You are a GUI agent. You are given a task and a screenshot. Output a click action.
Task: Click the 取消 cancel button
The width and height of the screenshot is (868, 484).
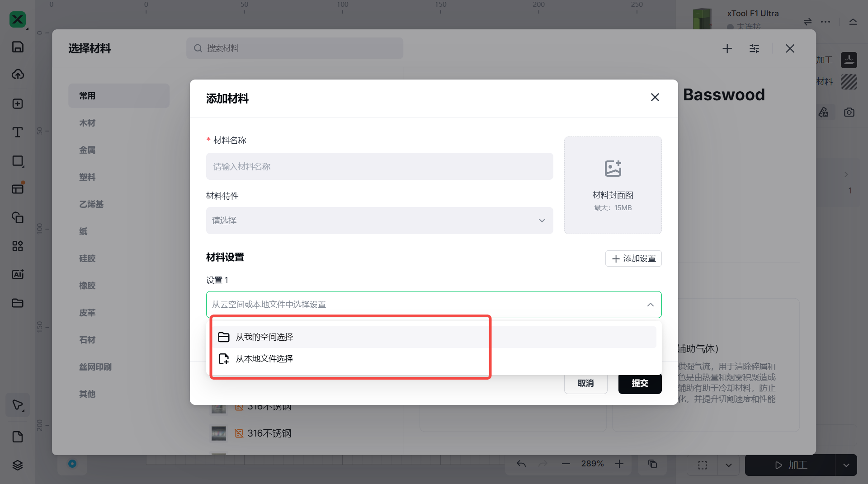[x=585, y=383]
